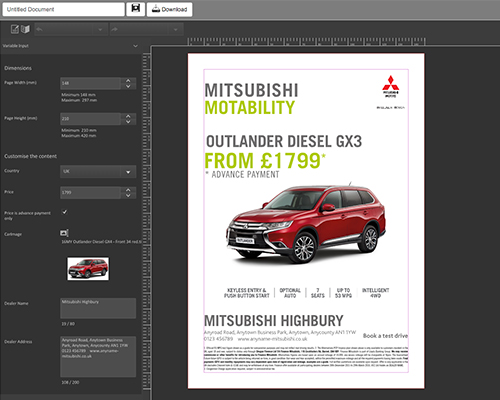
Task: Click the Mitsubishi logo on the page
Action: (390, 86)
